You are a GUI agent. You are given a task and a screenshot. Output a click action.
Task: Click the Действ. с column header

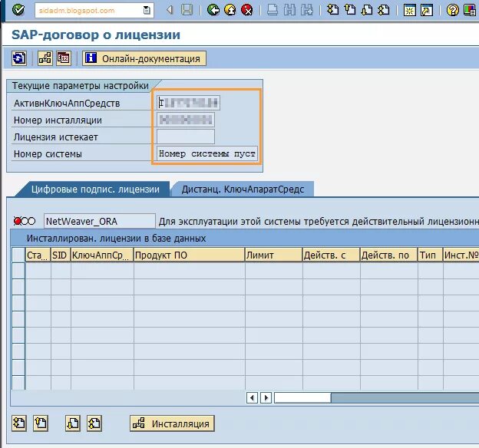[x=331, y=255]
